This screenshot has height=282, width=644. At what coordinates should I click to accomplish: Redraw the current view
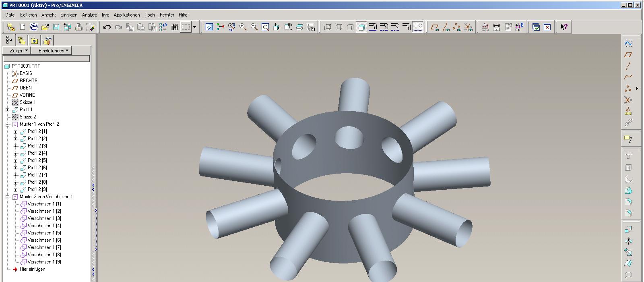(209, 27)
